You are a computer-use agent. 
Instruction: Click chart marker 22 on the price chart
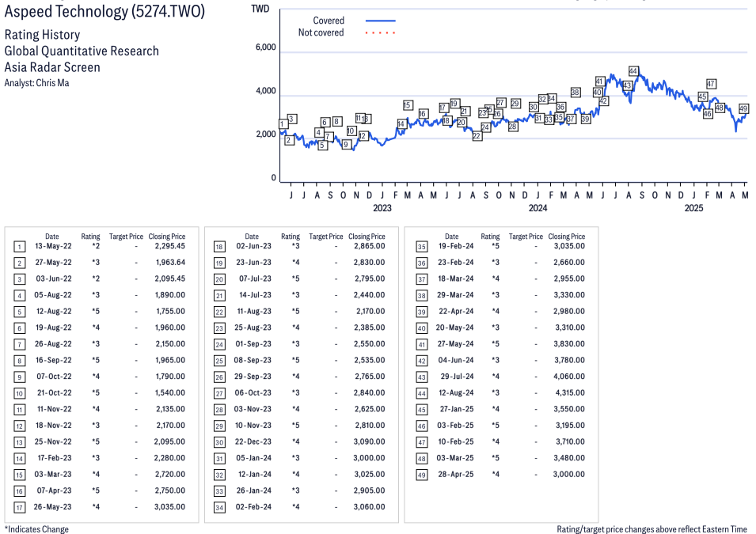tap(477, 136)
